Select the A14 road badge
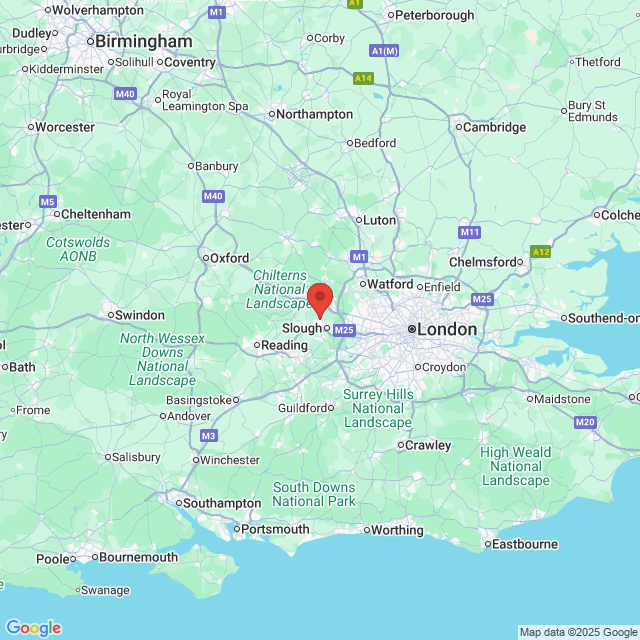The width and height of the screenshot is (640, 640). 363,78
